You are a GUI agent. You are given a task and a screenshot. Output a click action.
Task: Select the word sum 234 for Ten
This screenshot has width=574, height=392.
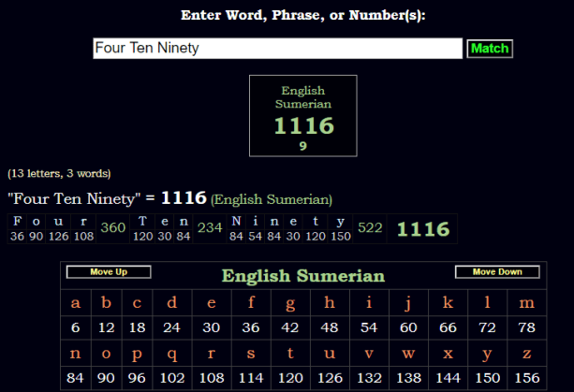(x=210, y=228)
